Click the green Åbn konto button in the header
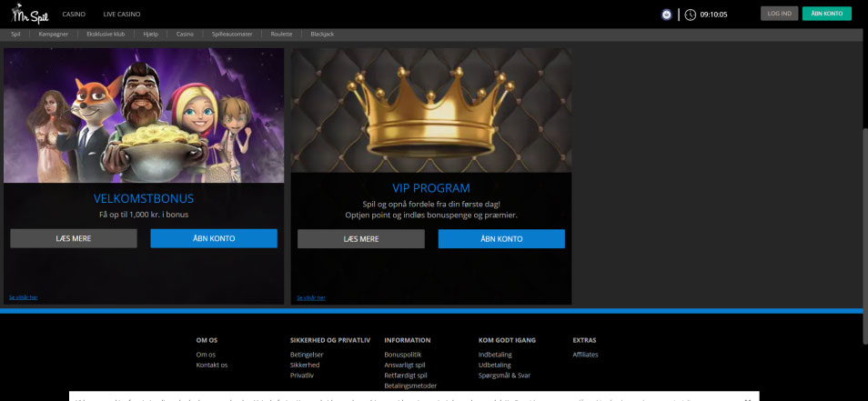Viewport: 868px width, 401px height. pos(826,14)
